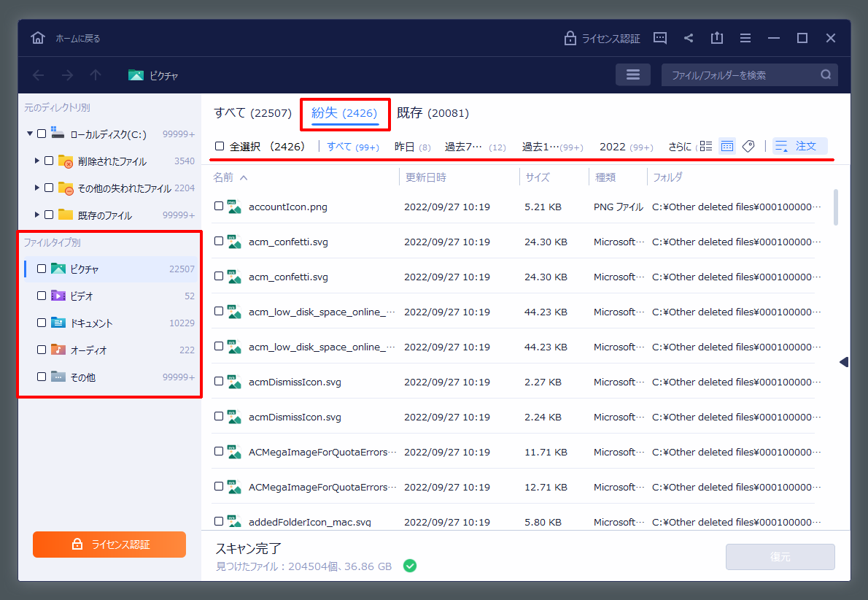Check the accountIcon.png file checkbox
Image resolution: width=868 pixels, height=600 pixels.
[x=219, y=207]
